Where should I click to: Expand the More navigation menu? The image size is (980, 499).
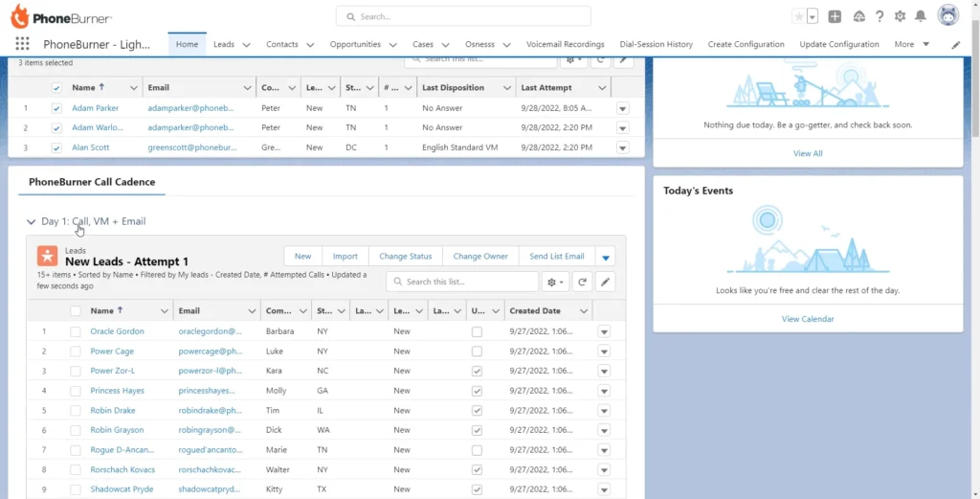coord(911,44)
